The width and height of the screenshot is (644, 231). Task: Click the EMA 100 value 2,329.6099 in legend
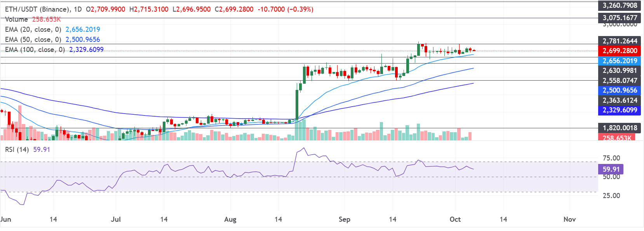(x=86, y=50)
